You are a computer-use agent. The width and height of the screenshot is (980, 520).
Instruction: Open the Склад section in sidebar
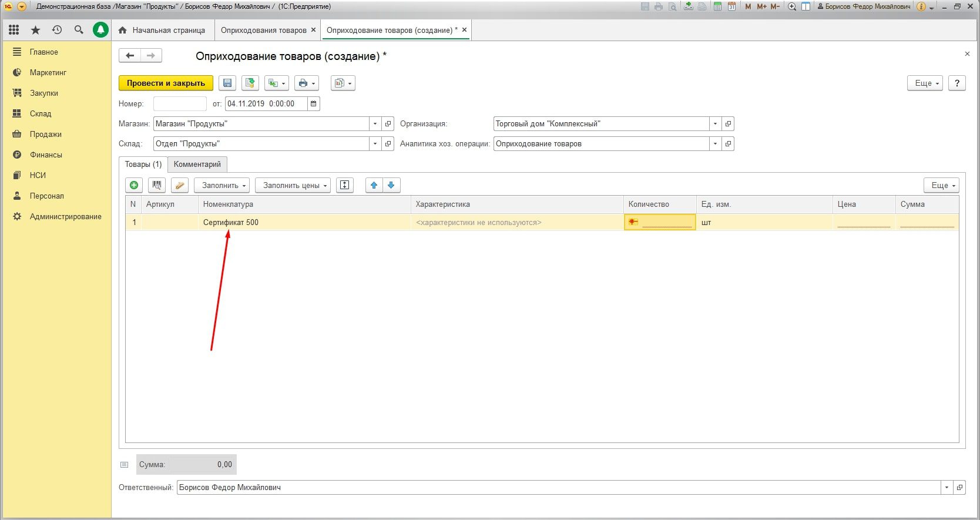[x=41, y=113]
